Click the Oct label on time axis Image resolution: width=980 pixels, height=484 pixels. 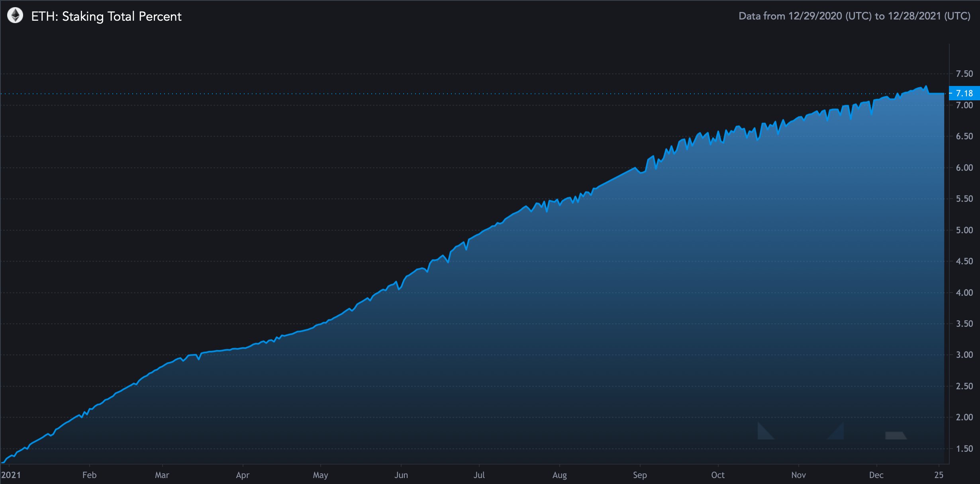click(717, 475)
